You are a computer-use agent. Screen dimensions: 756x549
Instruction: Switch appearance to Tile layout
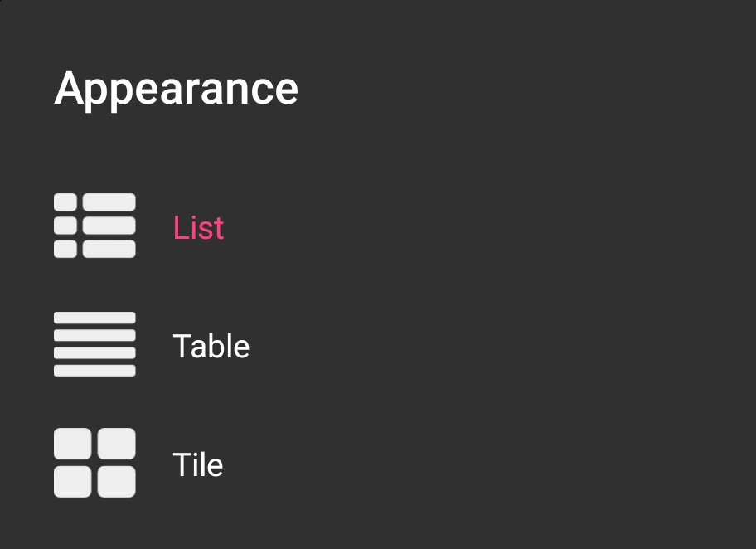197,464
